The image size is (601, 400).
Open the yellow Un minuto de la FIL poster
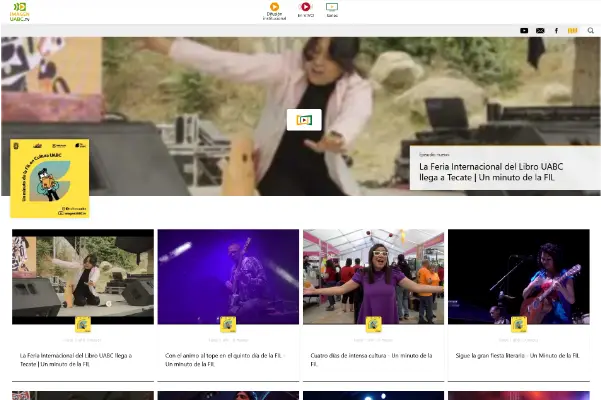pos(50,179)
